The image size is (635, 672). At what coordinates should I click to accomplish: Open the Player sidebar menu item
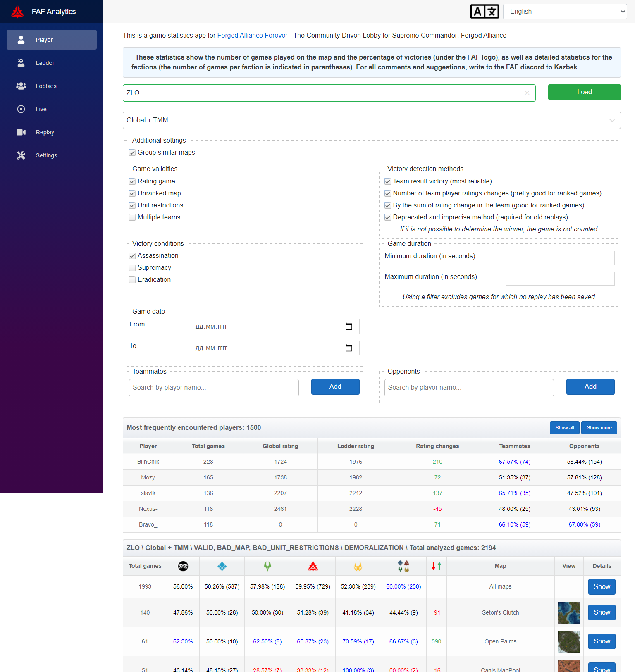pos(52,40)
